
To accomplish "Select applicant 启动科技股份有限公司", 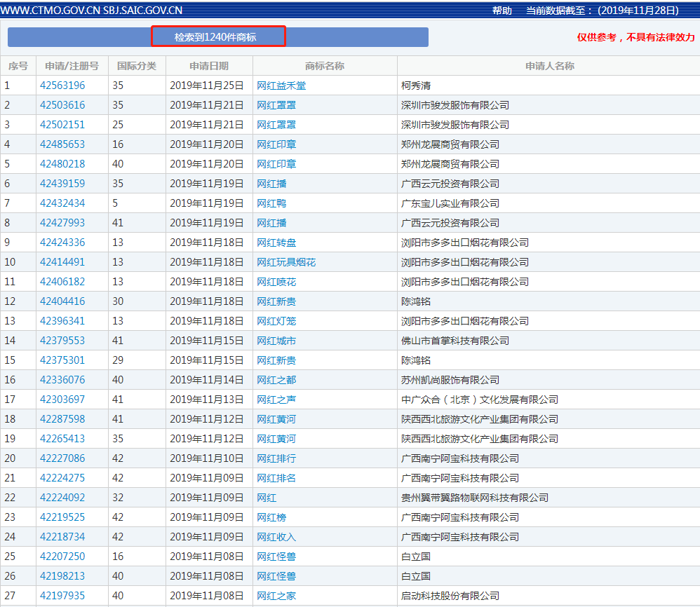I will [x=450, y=595].
